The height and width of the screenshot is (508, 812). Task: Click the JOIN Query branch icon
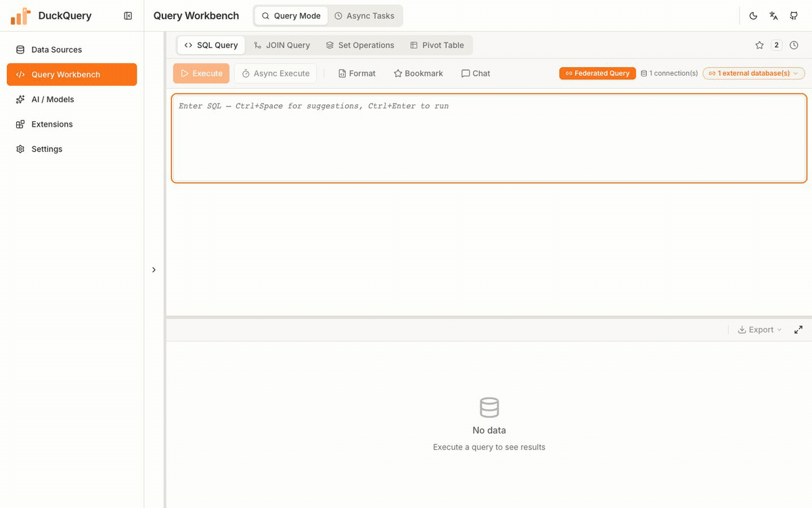258,45
